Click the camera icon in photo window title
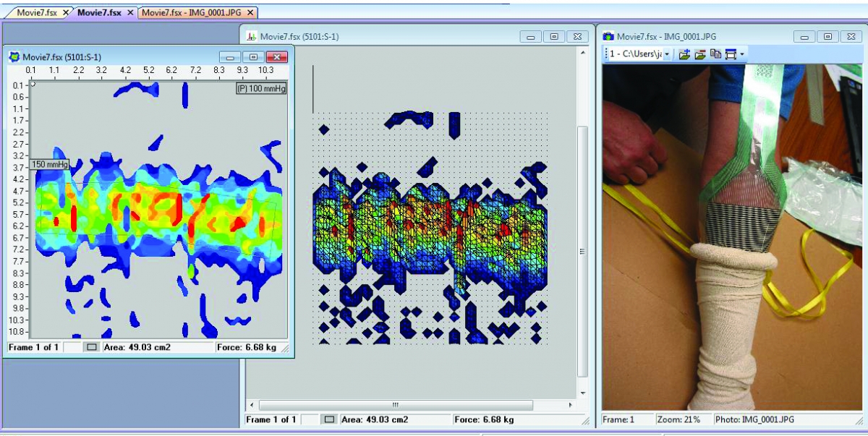Viewport: 868px width, 436px height. click(608, 36)
